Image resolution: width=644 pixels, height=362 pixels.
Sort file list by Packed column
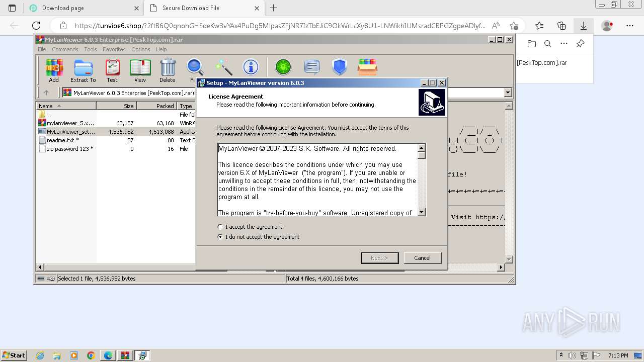tap(156, 106)
